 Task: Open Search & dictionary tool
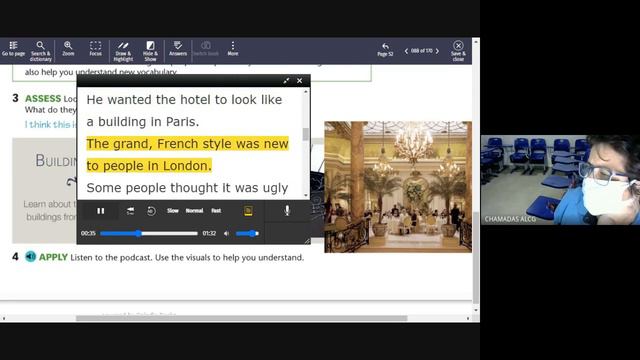pyautogui.click(x=40, y=51)
